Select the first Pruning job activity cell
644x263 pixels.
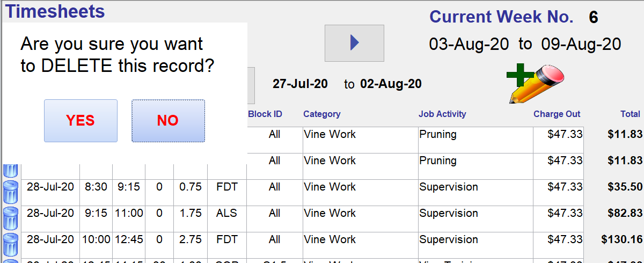click(475, 140)
